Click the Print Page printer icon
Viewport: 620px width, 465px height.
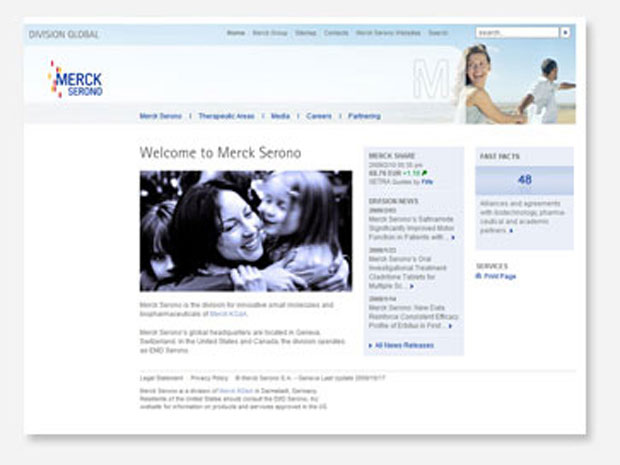pos(479,276)
